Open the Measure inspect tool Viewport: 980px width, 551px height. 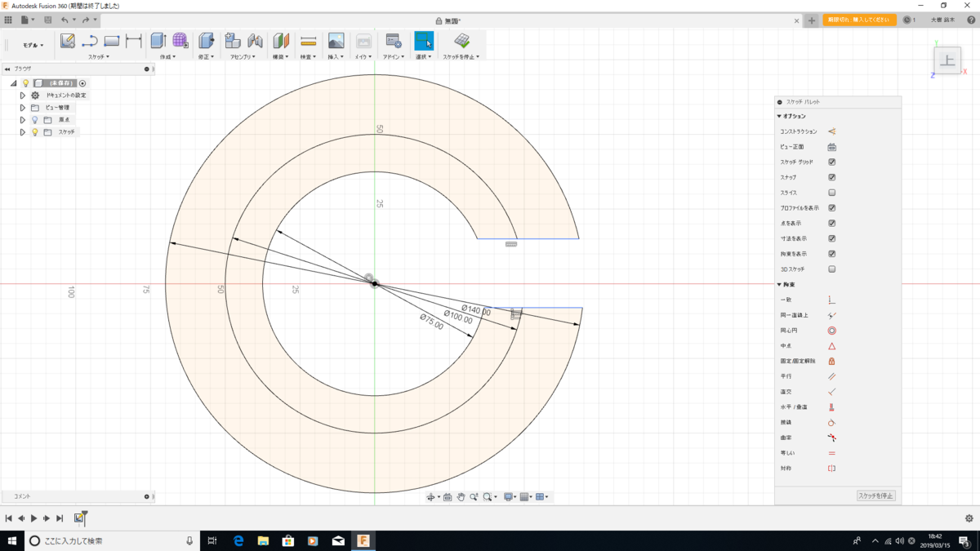[x=308, y=41]
